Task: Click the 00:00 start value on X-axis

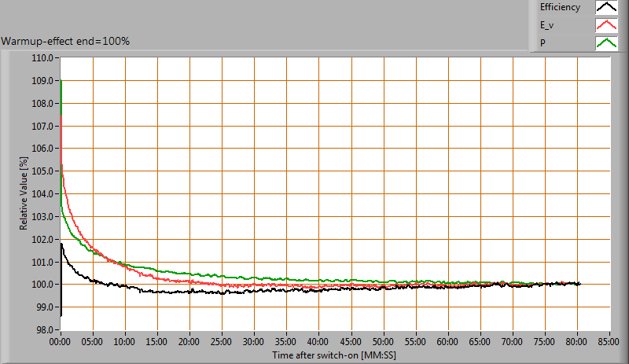Action: click(x=61, y=343)
